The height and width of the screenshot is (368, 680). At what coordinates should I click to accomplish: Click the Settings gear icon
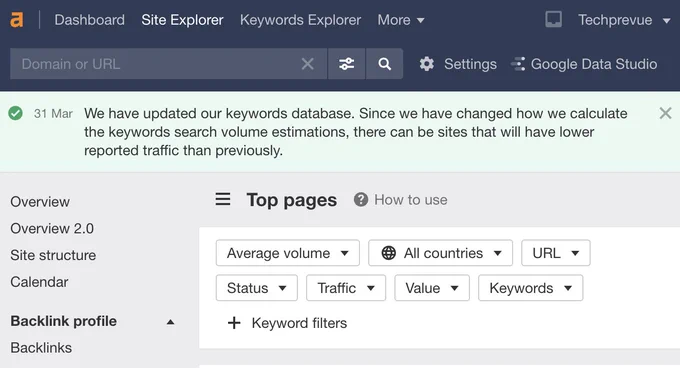point(427,64)
